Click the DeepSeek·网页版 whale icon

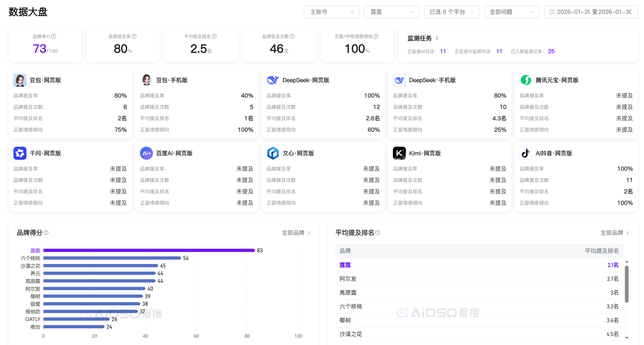(x=273, y=80)
